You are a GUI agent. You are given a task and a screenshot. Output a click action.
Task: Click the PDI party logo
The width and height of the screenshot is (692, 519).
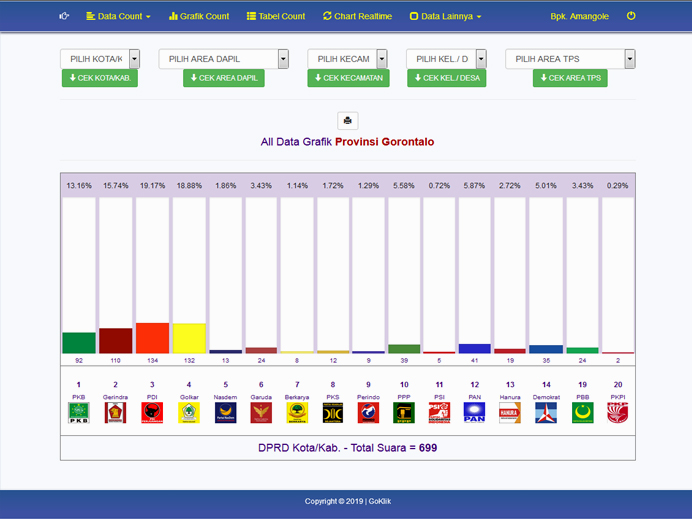[x=152, y=412]
